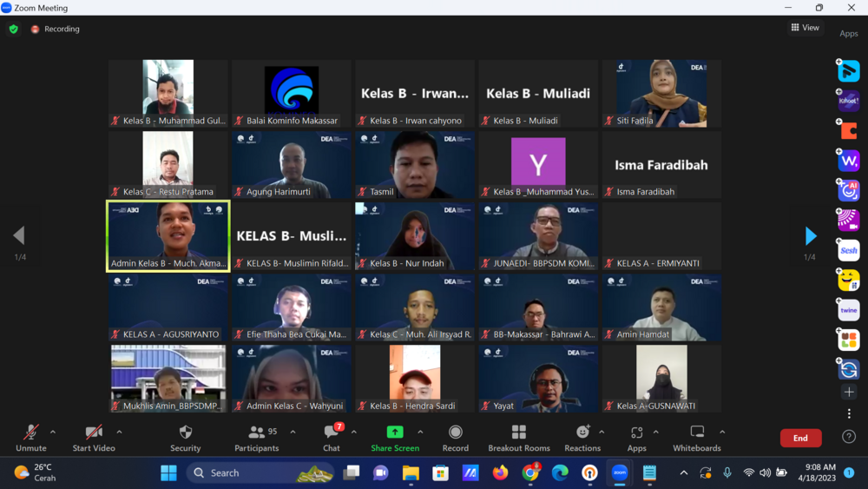This screenshot has width=868, height=489.
Task: Open the Participants list
Action: (x=257, y=437)
